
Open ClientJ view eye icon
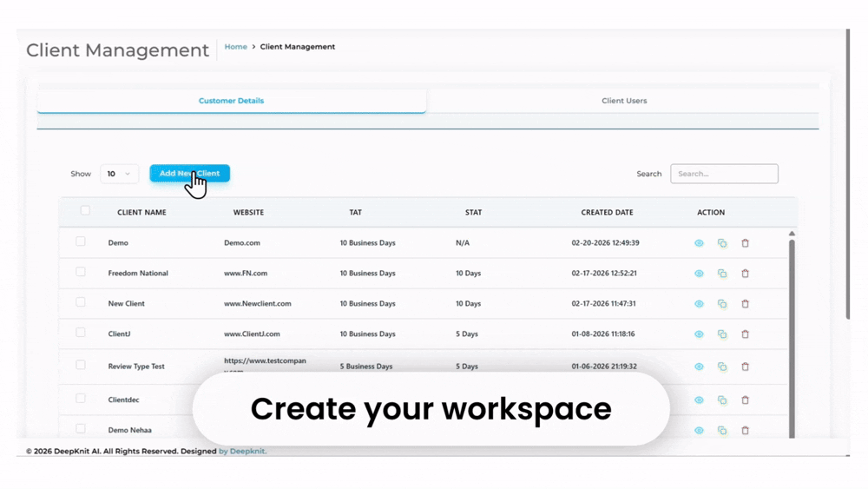699,334
